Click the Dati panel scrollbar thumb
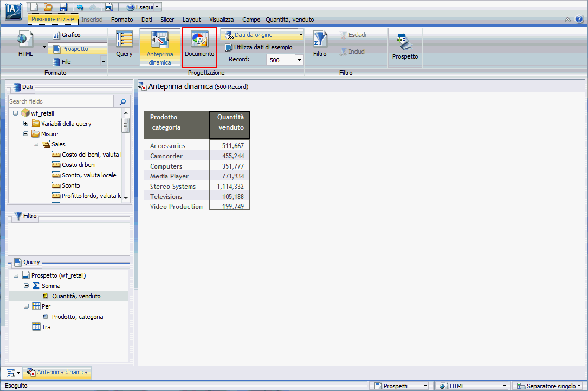The width and height of the screenshot is (588, 391). point(126,125)
